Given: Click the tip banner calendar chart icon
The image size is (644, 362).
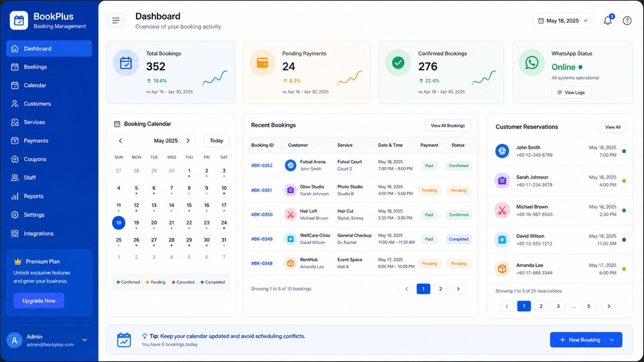Looking at the screenshot, I should (x=124, y=340).
